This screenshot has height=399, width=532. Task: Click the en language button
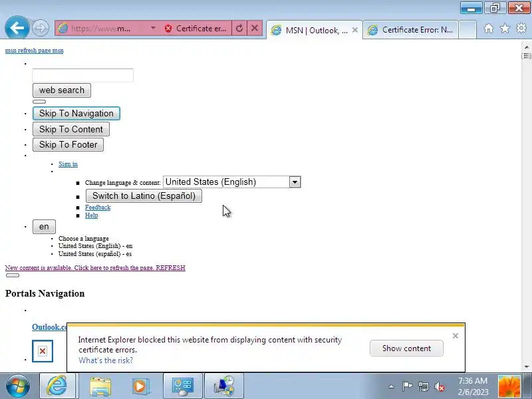[44, 227]
